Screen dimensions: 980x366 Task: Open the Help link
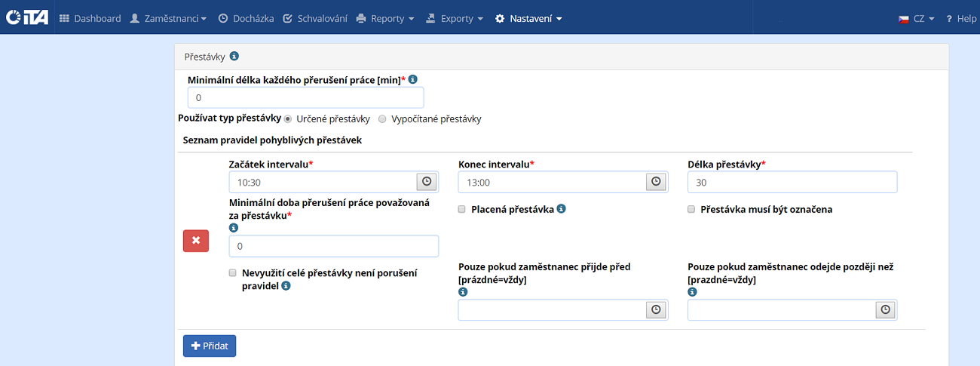961,18
